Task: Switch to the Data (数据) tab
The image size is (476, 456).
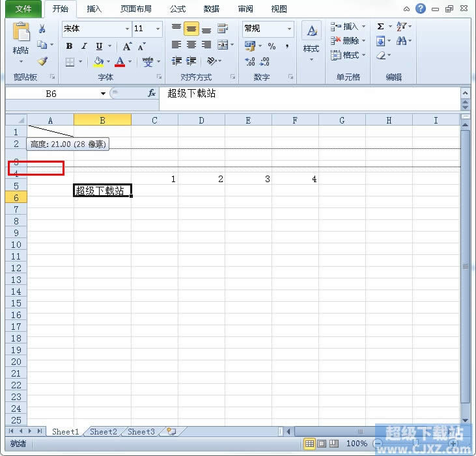Action: [211, 9]
